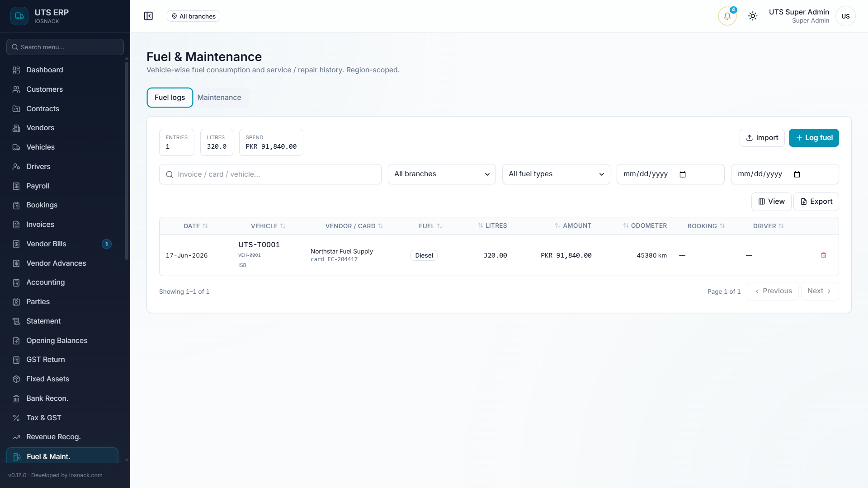Go to Customers in sidebar

tap(62, 89)
